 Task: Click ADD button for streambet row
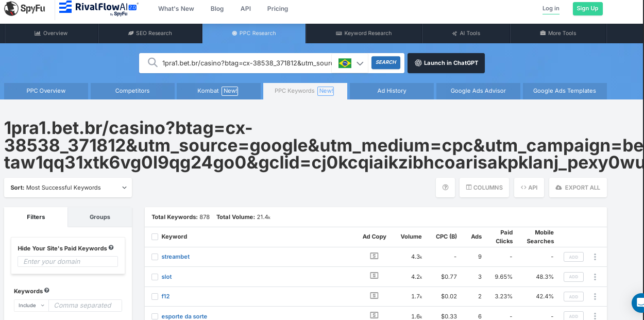coord(573,257)
